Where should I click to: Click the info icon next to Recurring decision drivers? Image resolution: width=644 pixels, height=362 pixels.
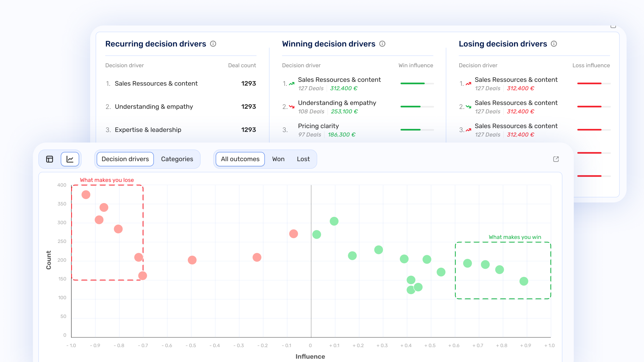(213, 44)
